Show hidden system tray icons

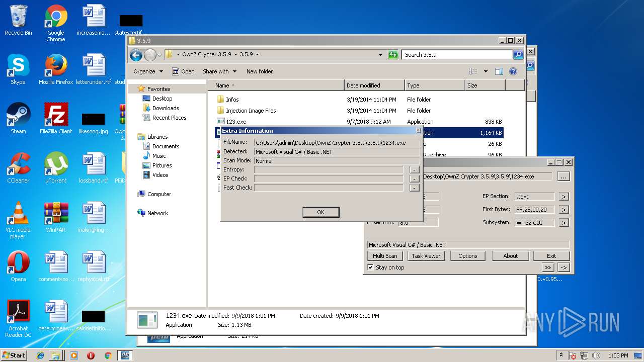pyautogui.click(x=561, y=355)
